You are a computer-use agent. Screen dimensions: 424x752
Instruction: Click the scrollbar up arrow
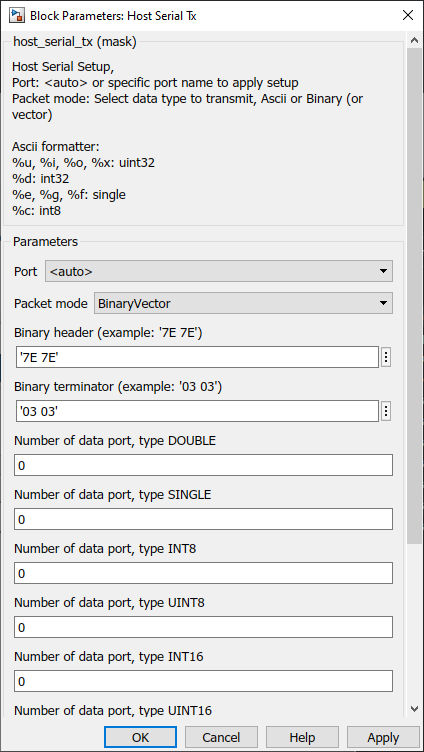click(414, 41)
